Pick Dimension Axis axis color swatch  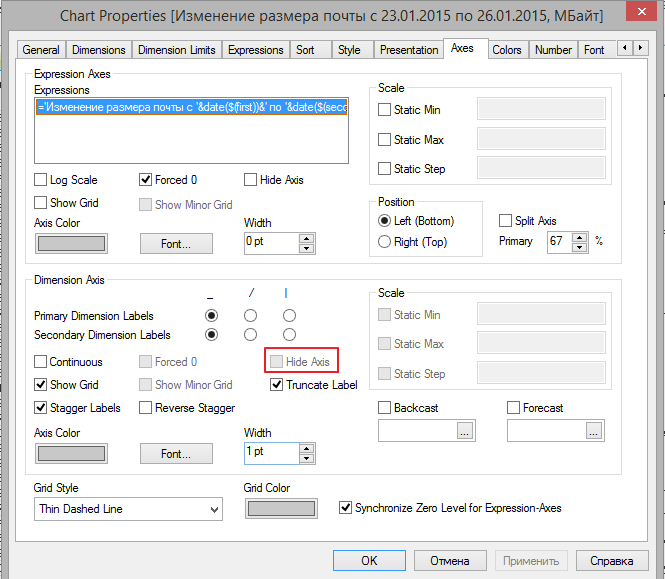click(x=71, y=453)
